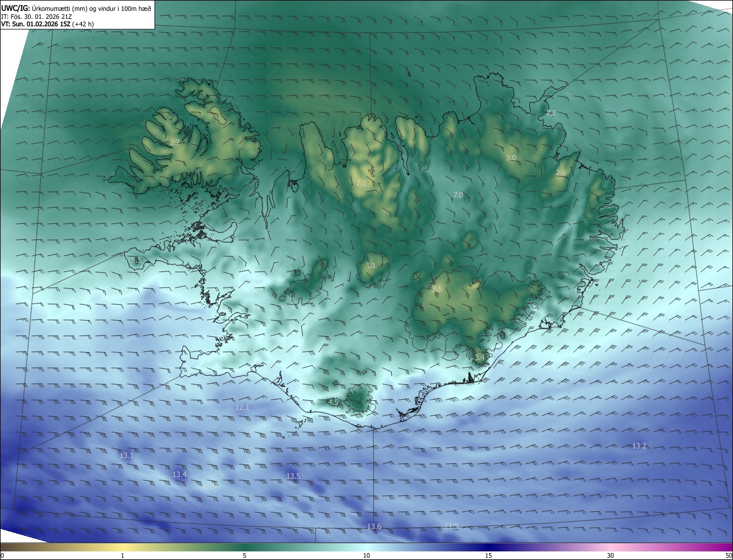Click the legend tick label 1
Image resolution: width=733 pixels, height=560 pixels.
pyautogui.click(x=123, y=555)
